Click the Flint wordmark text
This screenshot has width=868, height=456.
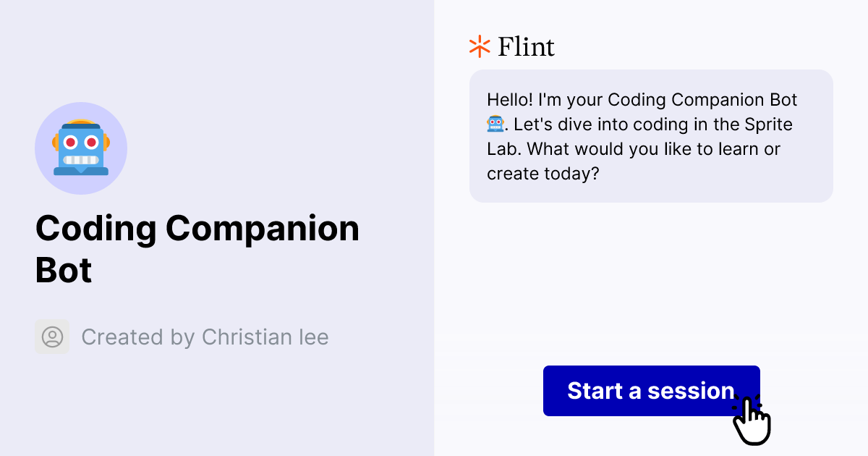tap(526, 46)
